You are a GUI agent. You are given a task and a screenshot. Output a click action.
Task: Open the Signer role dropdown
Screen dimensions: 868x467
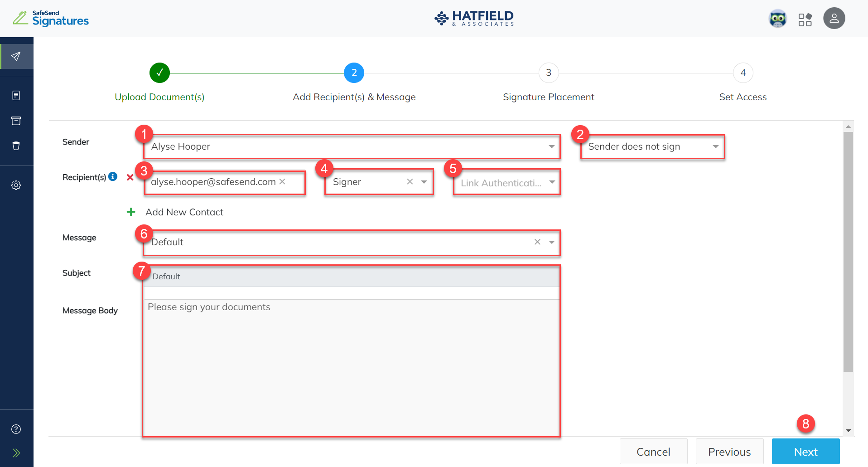[423, 181]
